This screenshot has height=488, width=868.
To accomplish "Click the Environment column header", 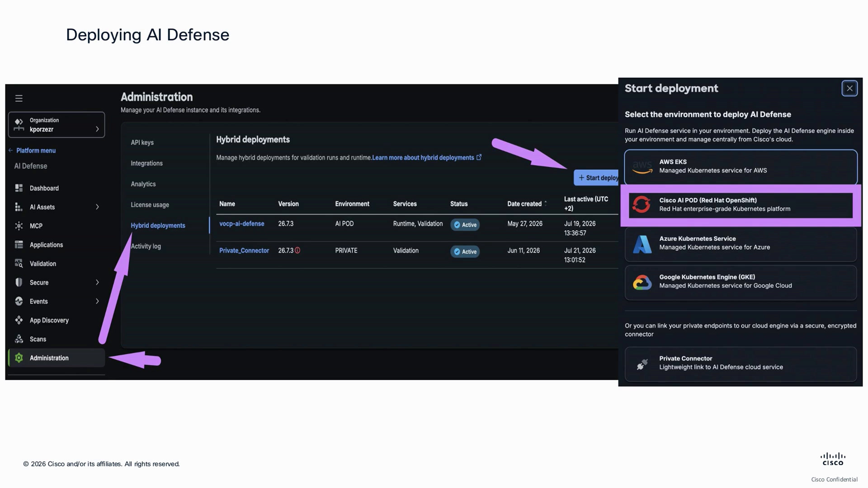I will [352, 204].
